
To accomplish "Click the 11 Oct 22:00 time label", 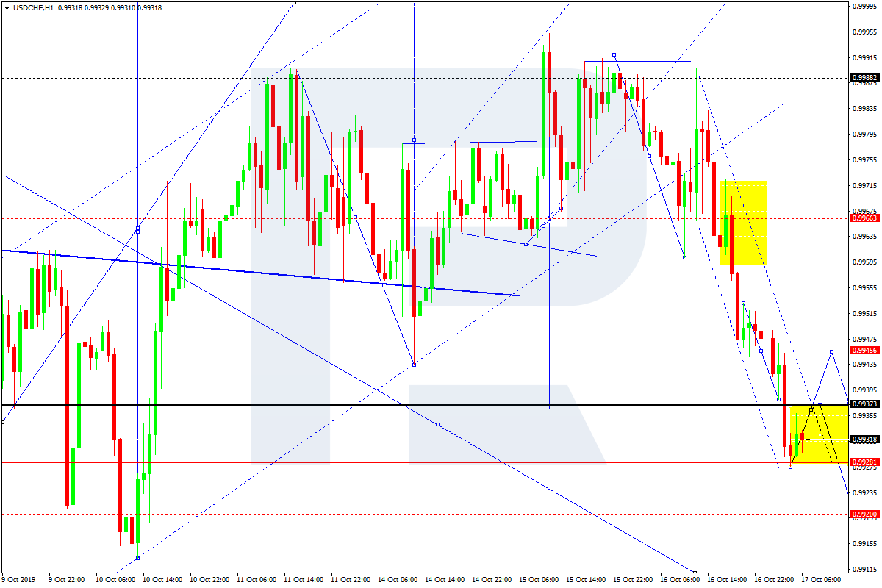I will (349, 580).
